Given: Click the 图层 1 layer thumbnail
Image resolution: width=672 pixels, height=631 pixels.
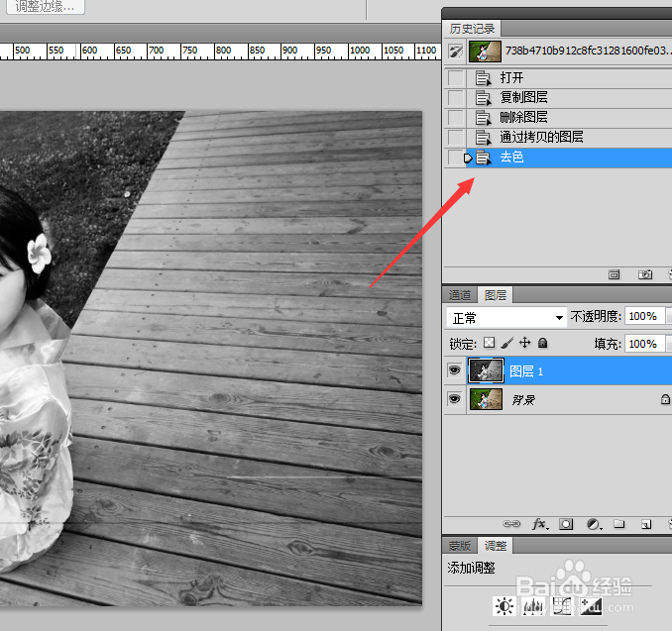Looking at the screenshot, I should (x=486, y=371).
